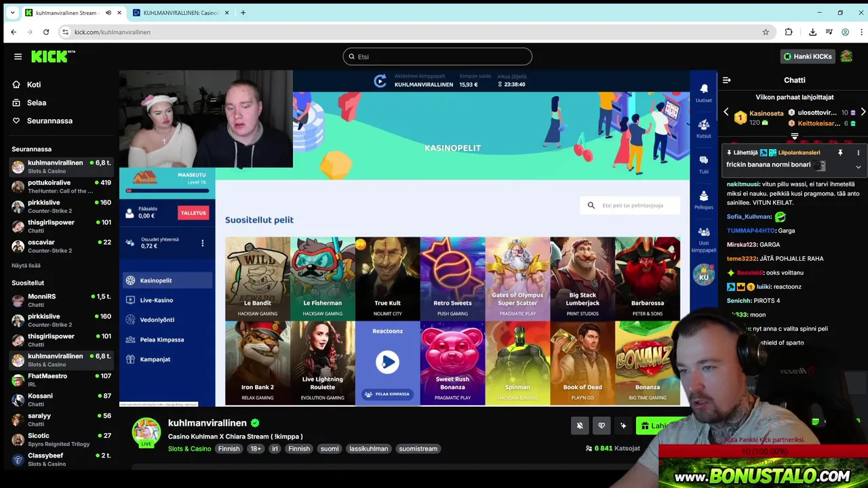Image resolution: width=868 pixels, height=488 pixels.
Task: Click the KICK logo
Action: click(x=53, y=56)
